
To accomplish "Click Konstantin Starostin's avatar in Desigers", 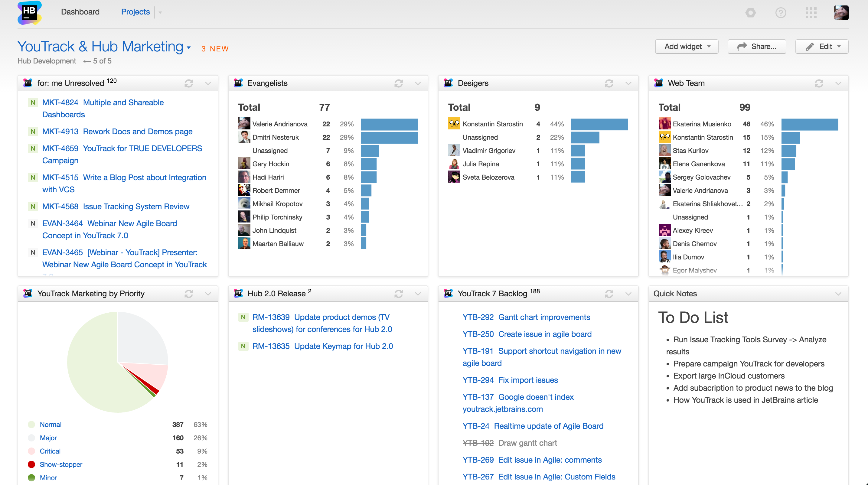I will pyautogui.click(x=454, y=124).
